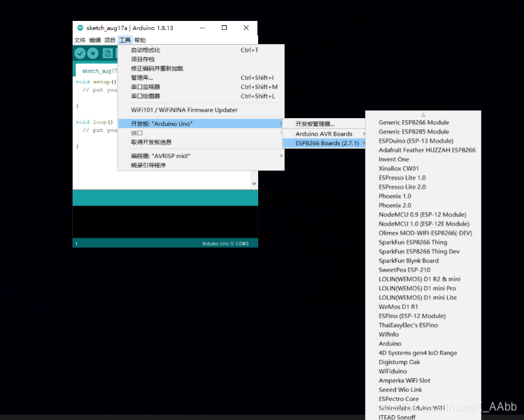Viewport: 524px width, 420px height.
Task: Choose Adafruit Feather HUZZAH ESP8266
Action: (x=423, y=150)
